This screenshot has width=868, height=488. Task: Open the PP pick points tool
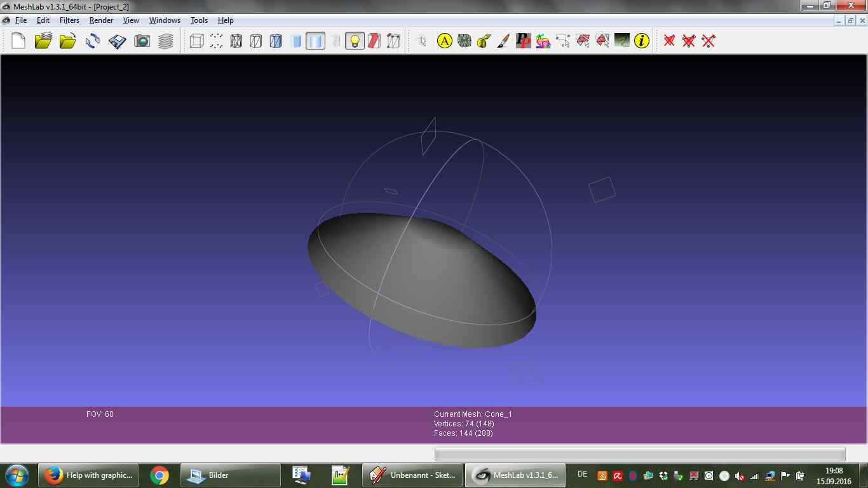524,41
